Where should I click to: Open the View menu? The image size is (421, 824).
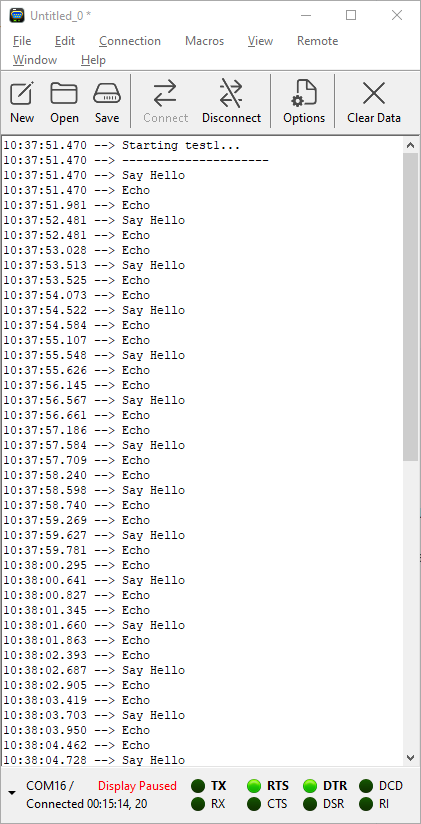[260, 41]
